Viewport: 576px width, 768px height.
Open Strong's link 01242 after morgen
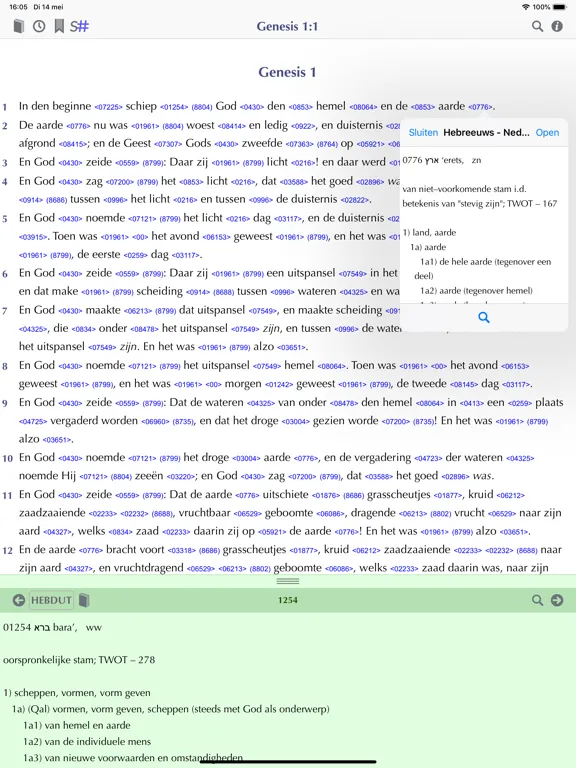(279, 384)
